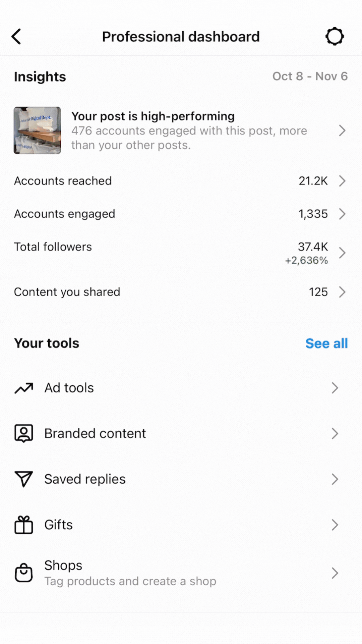The height and width of the screenshot is (644, 362).
Task: Open the high-performing post thumbnail
Action: (37, 130)
